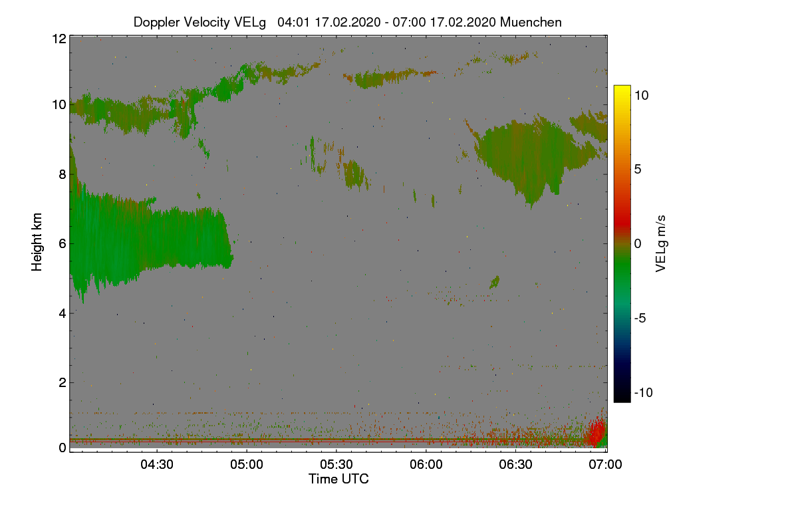The width and height of the screenshot is (798, 532).
Task: Click the height tick label 4
Action: tap(62, 313)
